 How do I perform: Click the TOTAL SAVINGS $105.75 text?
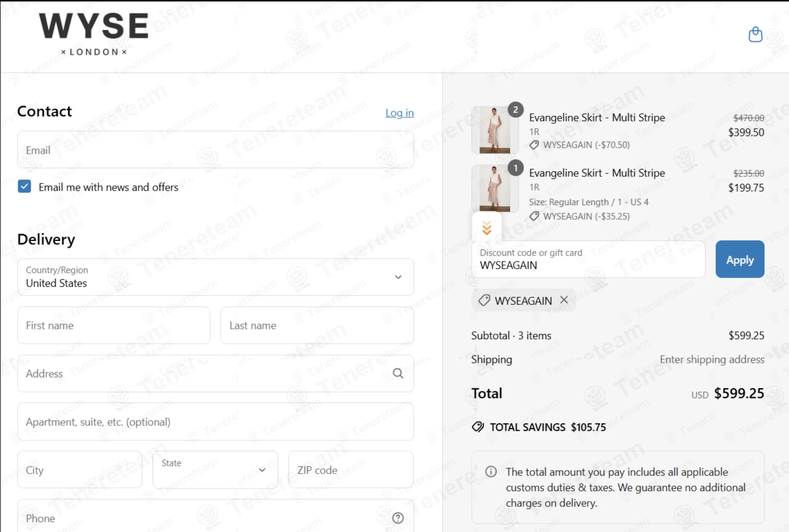(x=548, y=427)
